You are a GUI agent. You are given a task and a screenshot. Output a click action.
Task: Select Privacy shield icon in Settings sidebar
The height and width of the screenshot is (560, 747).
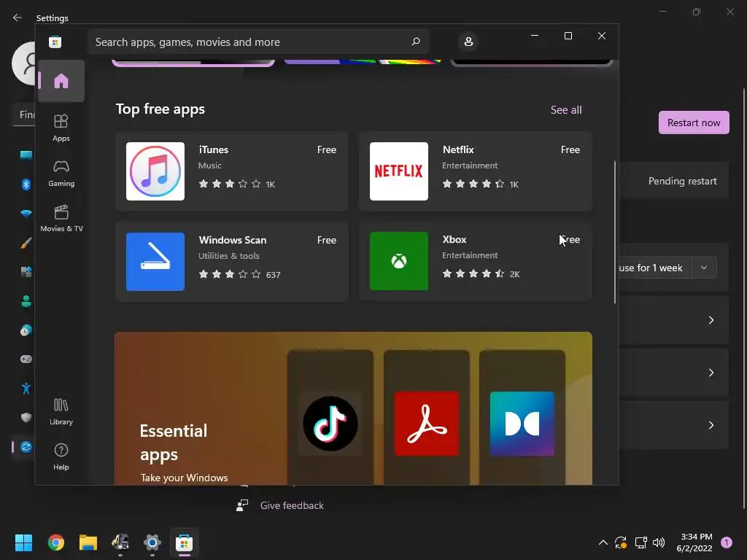pos(26,418)
